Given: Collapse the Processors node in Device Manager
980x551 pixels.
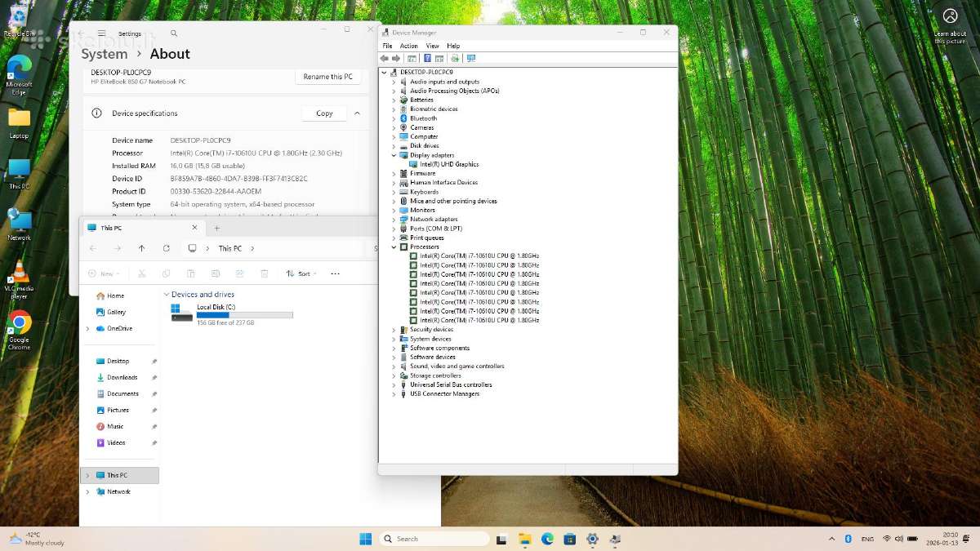Looking at the screenshot, I should (394, 247).
